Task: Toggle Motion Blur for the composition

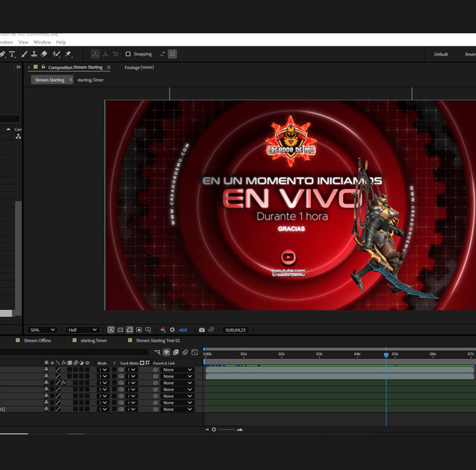Action: pyautogui.click(x=185, y=352)
